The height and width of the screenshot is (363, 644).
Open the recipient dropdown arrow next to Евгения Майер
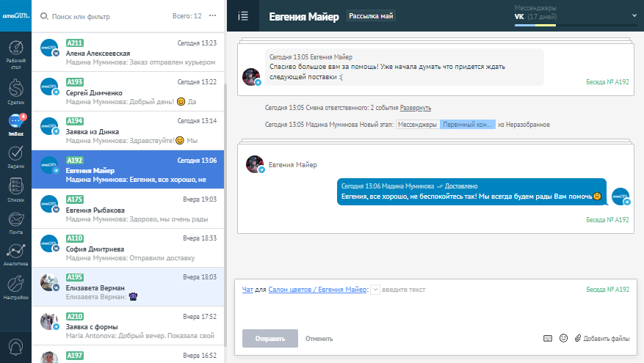click(375, 290)
